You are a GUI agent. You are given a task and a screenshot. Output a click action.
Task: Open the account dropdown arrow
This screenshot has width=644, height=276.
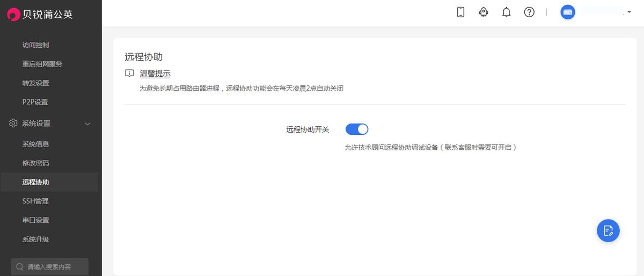(x=629, y=12)
